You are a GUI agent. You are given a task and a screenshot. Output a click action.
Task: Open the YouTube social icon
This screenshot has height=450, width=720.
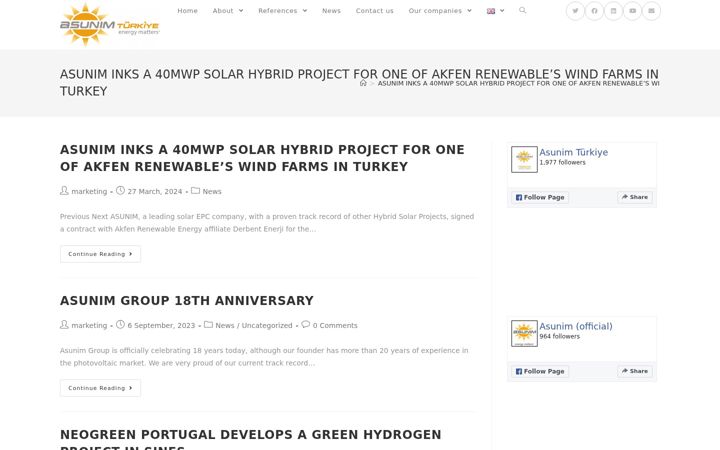tap(632, 11)
